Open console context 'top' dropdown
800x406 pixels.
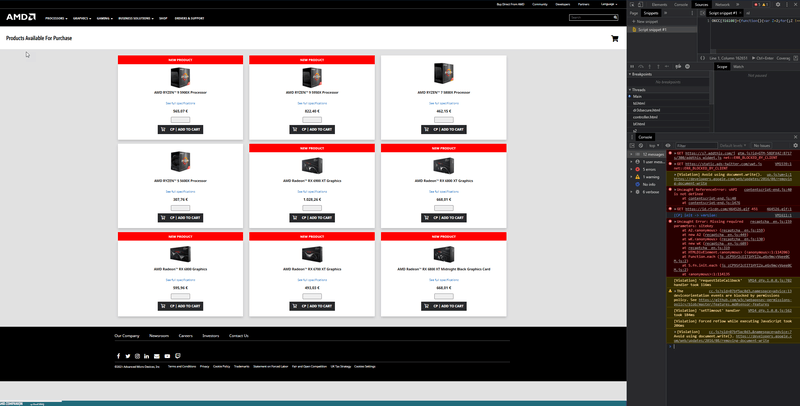coord(654,145)
